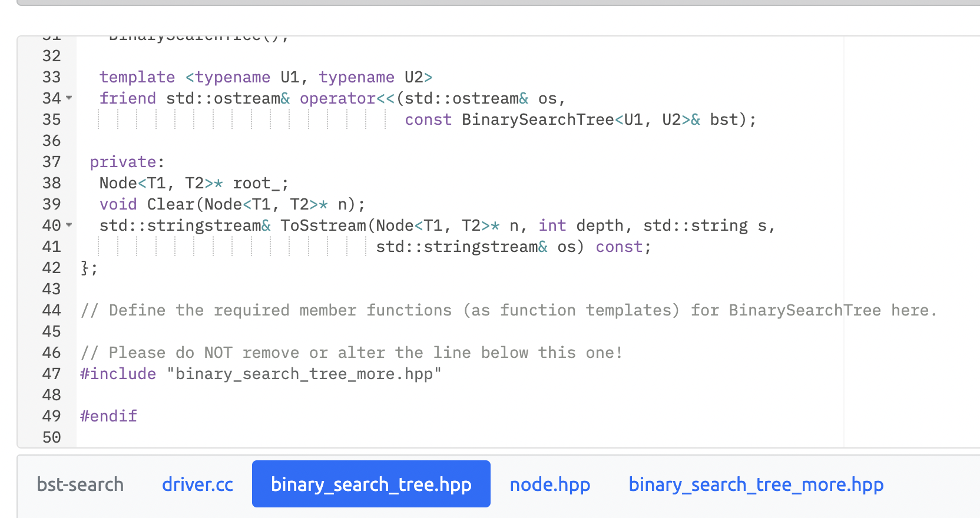Click 'Node<T1, T2>* root_;' on line 38
This screenshot has width=980, height=518.
tap(194, 183)
